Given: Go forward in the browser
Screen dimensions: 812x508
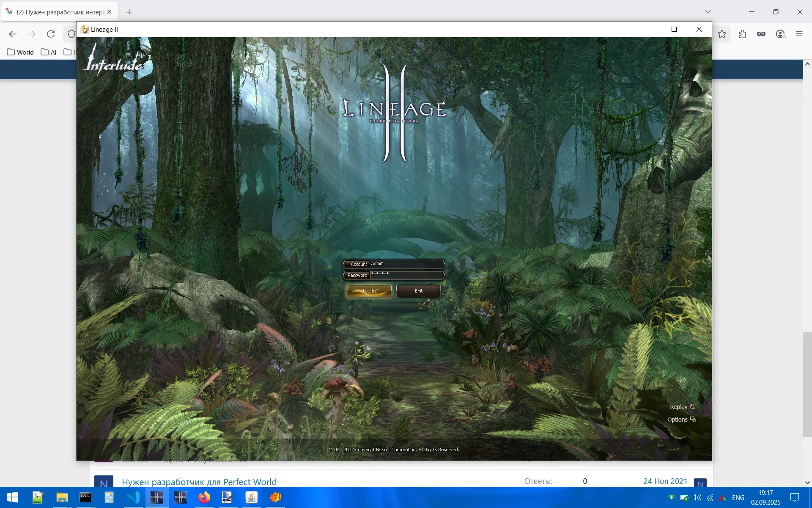Looking at the screenshot, I should click(x=32, y=34).
